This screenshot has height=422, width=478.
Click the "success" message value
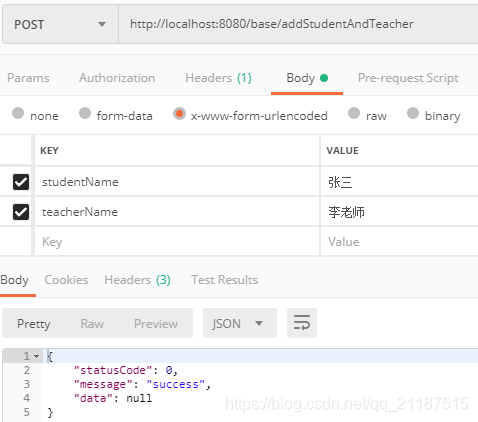click(x=176, y=384)
